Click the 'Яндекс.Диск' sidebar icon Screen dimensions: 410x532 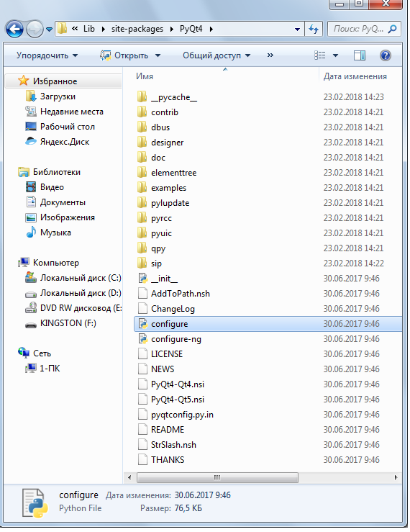click(x=31, y=142)
